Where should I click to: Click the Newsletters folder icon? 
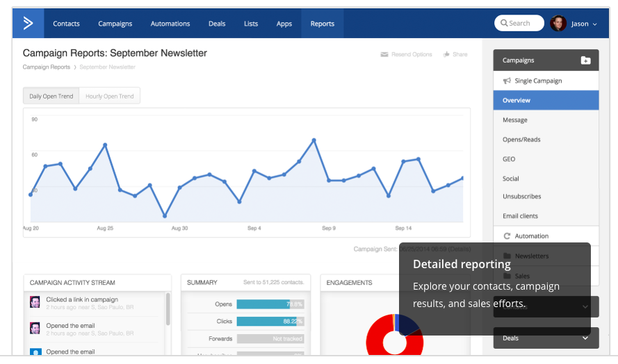tap(507, 256)
